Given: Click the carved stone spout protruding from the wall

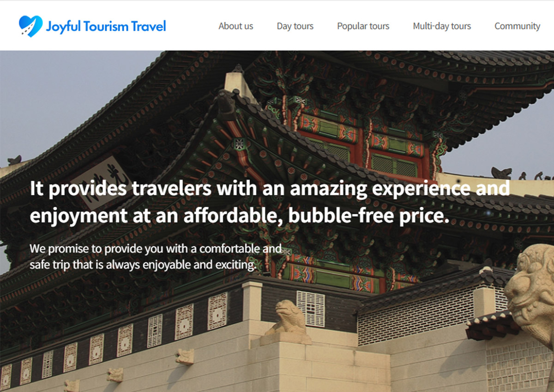Looking at the screenshot, I should [185, 356].
